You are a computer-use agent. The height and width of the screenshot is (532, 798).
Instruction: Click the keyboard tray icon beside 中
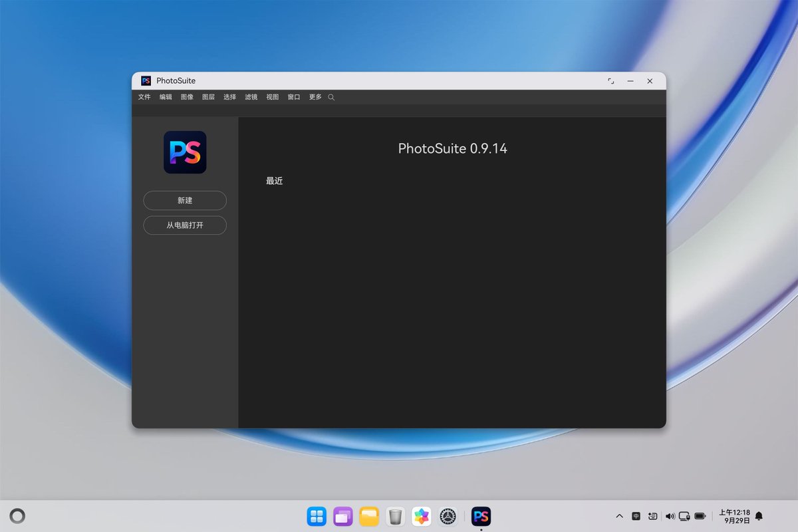[653, 516]
